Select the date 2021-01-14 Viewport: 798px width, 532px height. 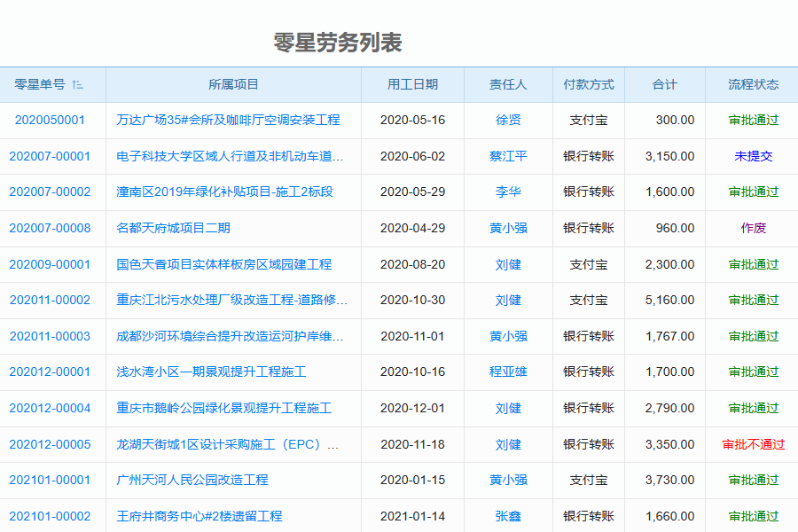[412, 516]
